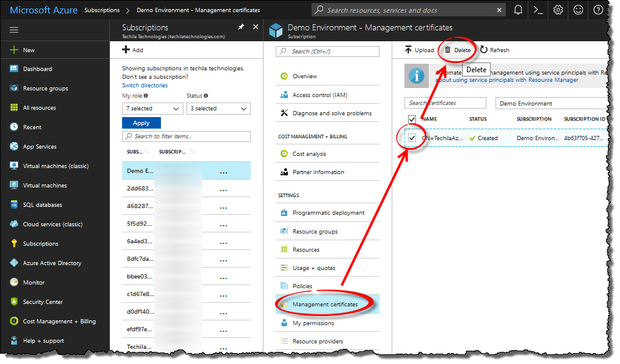Open Cost analysis menu item

click(327, 153)
